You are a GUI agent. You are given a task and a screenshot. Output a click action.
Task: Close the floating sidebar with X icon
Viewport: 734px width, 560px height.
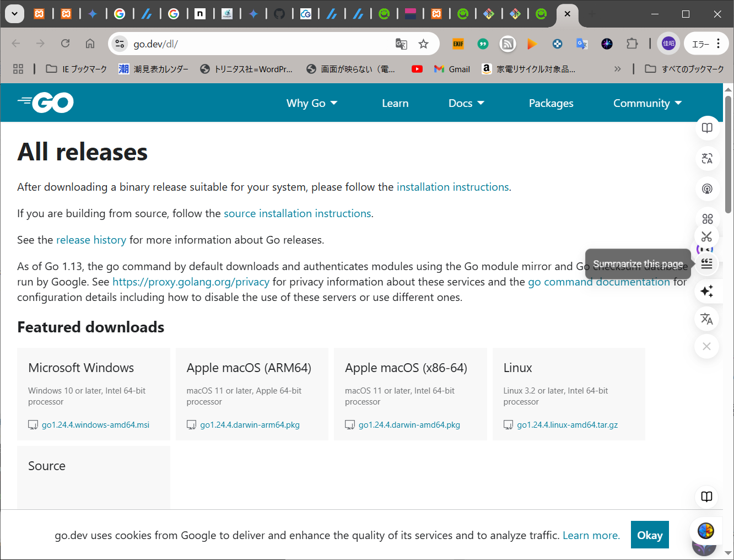(707, 347)
